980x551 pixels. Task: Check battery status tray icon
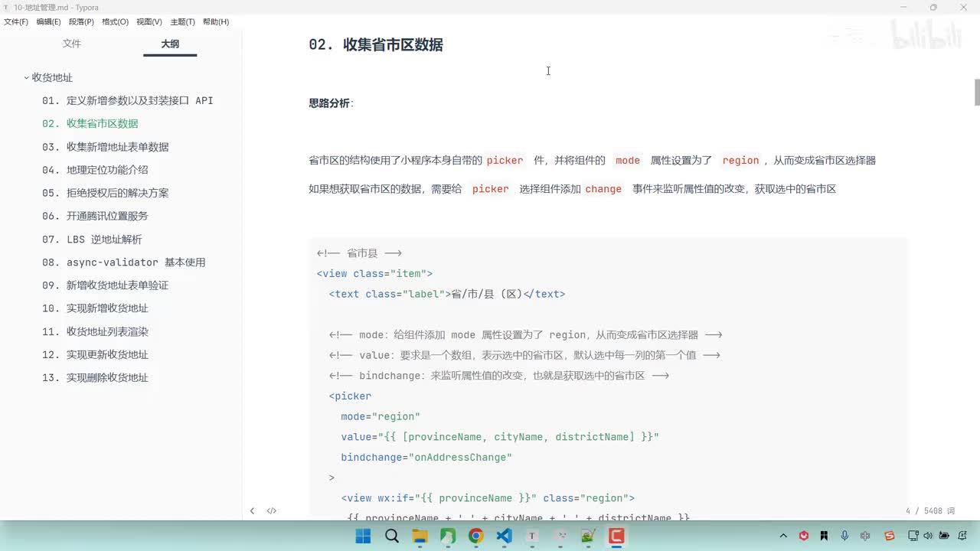944,536
